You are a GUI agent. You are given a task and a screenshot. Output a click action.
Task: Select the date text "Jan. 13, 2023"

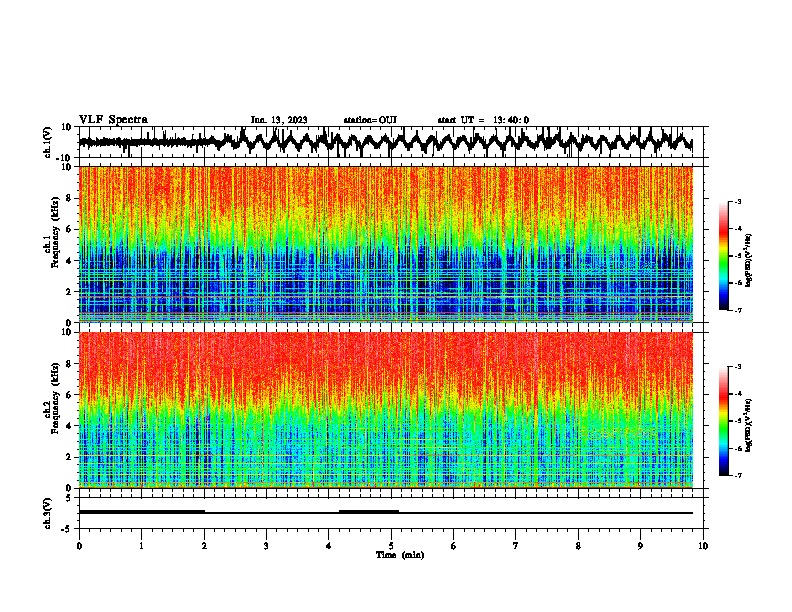coord(279,120)
